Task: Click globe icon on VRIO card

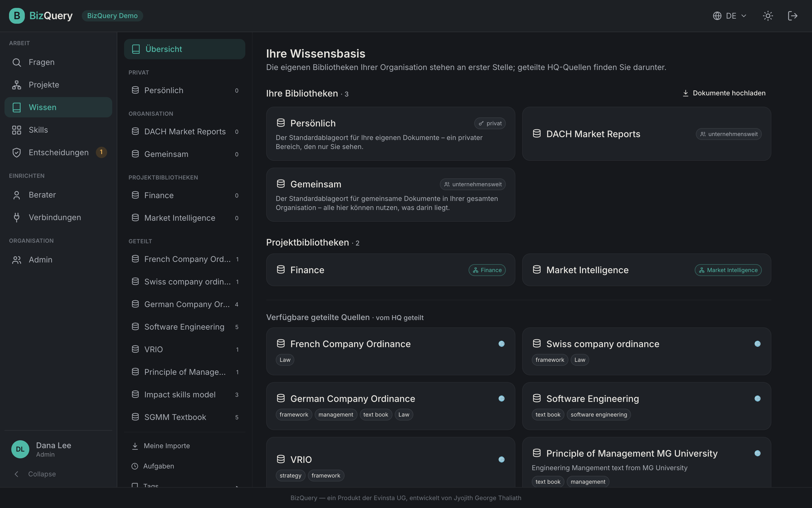Action: point(501,459)
